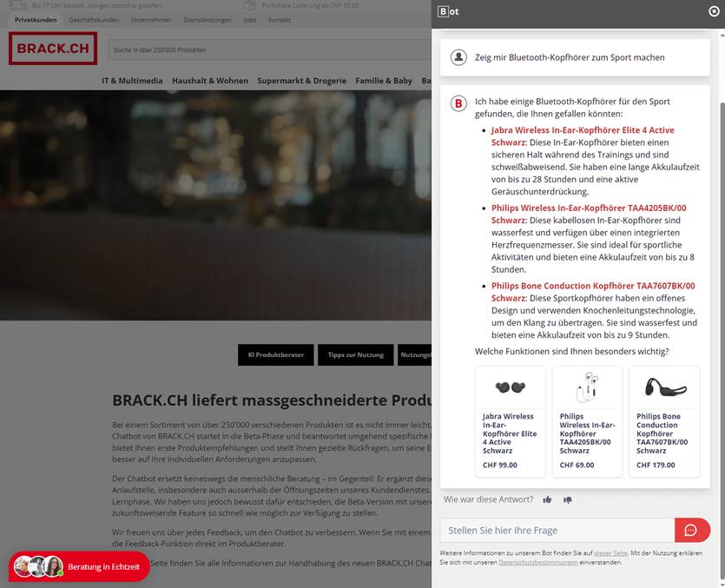
Task: Click the red send message icon in chat
Action: (692, 530)
